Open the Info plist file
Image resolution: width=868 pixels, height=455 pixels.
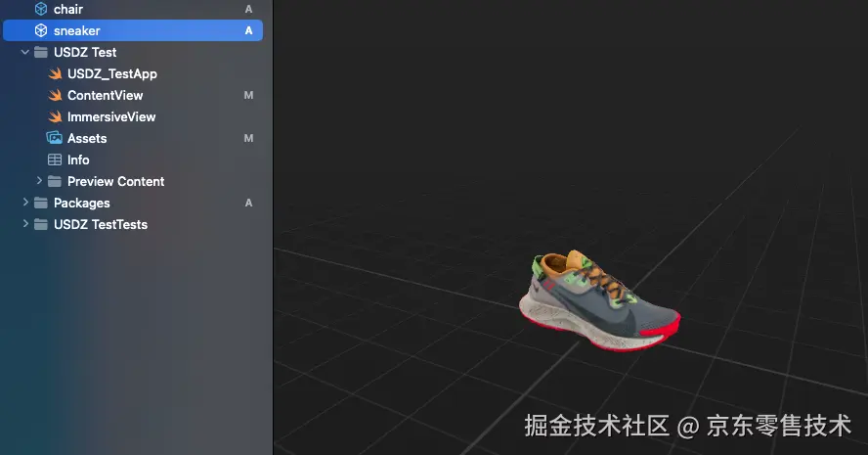point(78,160)
